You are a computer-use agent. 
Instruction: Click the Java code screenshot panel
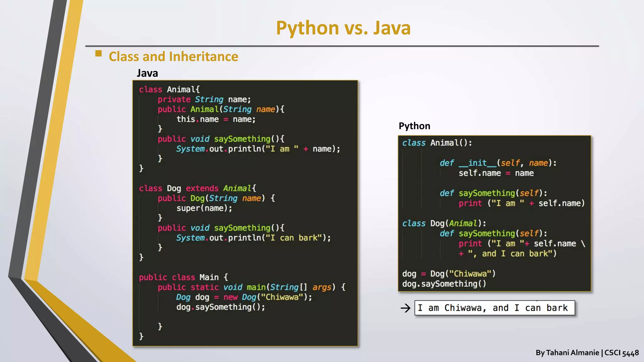(245, 213)
